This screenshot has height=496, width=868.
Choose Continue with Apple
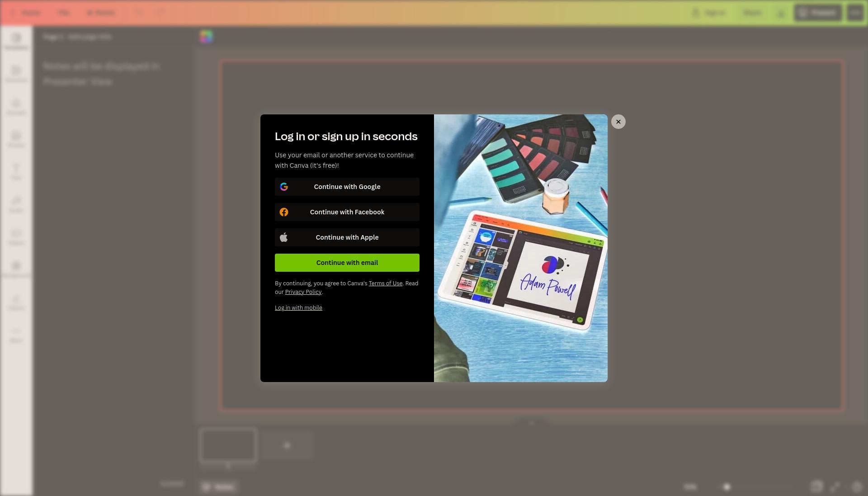[347, 237]
